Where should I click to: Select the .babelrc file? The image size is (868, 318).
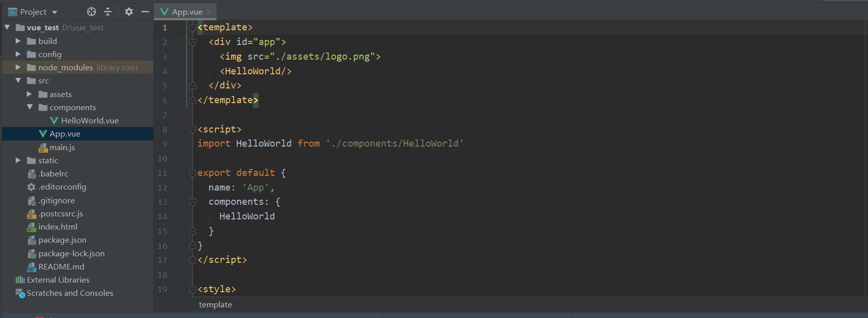click(53, 173)
